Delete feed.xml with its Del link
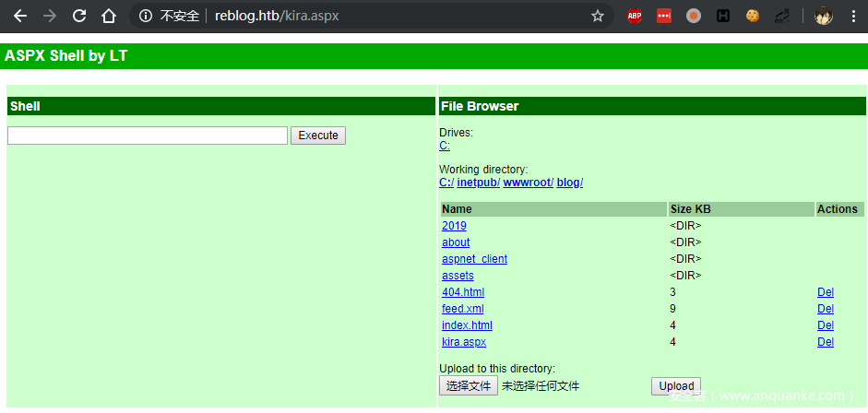This screenshot has height=413, width=868. [826, 309]
